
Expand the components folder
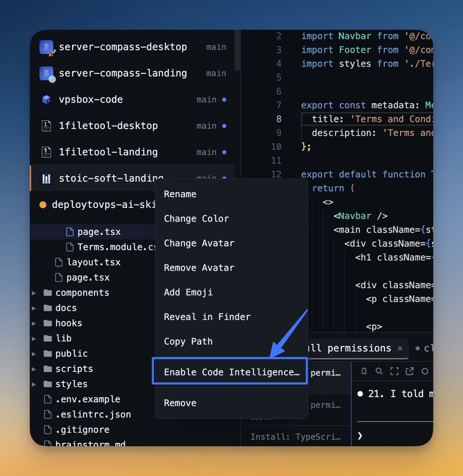tap(34, 293)
